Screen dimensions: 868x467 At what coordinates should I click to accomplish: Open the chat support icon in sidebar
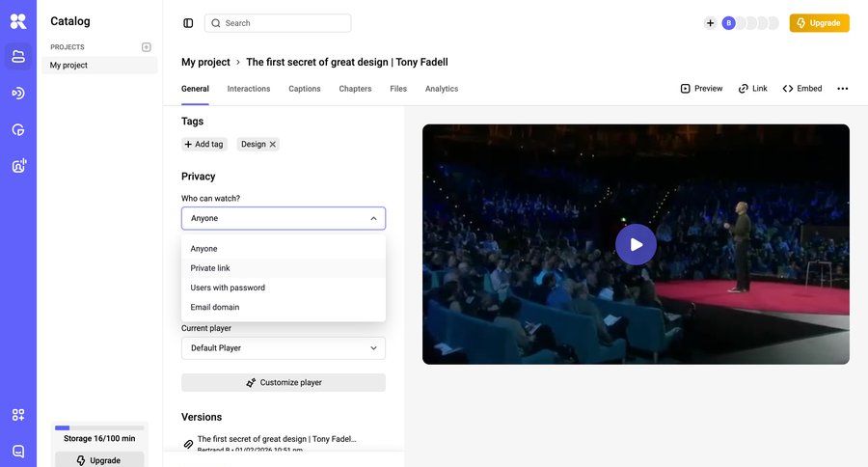pos(18,451)
